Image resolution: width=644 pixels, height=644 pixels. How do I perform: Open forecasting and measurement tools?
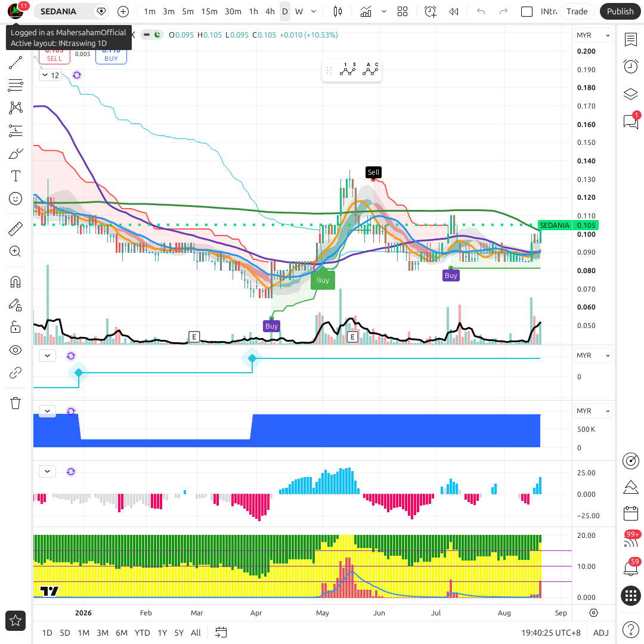click(15, 131)
